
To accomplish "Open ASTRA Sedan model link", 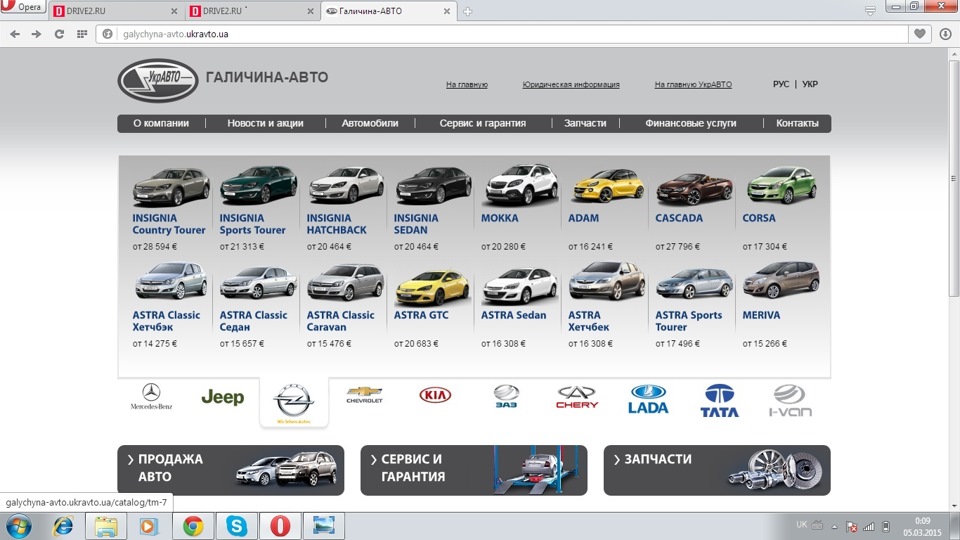I will click(513, 315).
